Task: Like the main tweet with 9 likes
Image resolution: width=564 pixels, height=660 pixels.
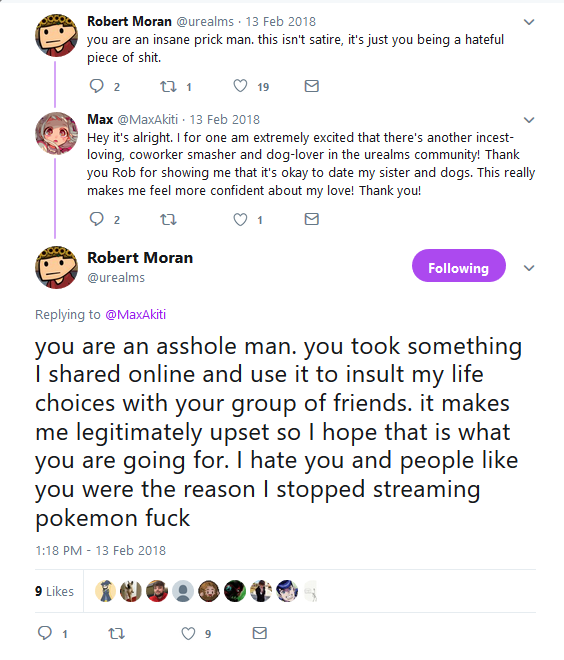Action: tap(188, 633)
